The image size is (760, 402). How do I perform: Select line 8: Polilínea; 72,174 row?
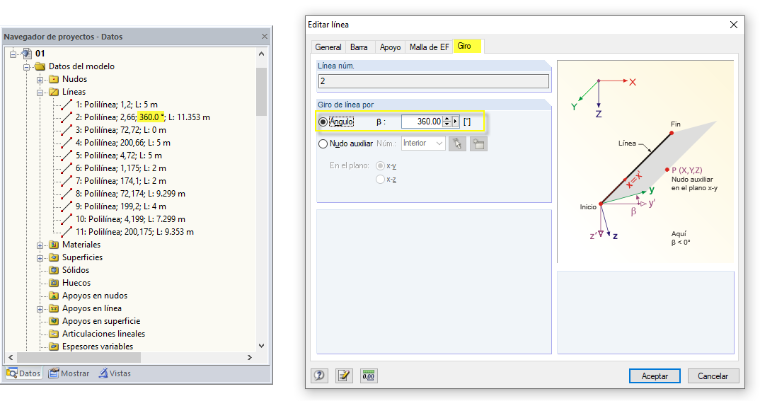124,193
